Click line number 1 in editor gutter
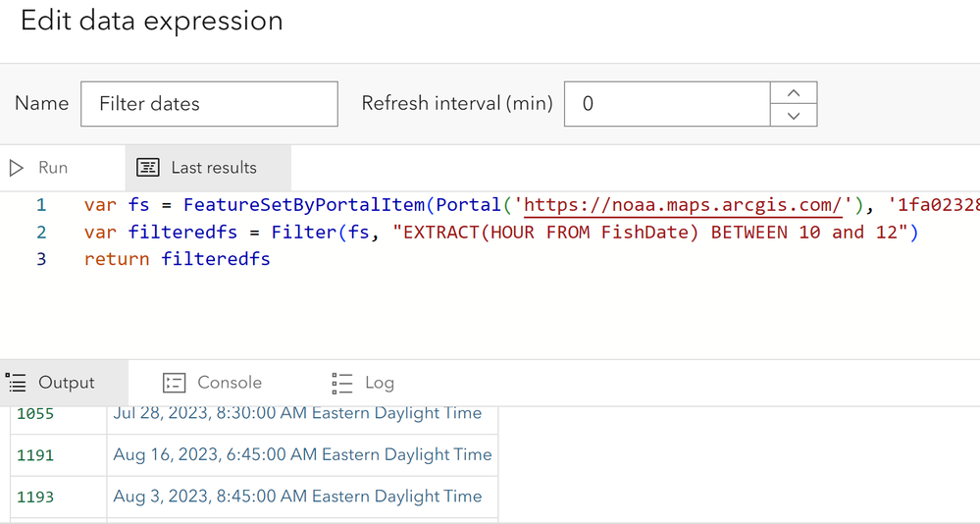 point(41,205)
